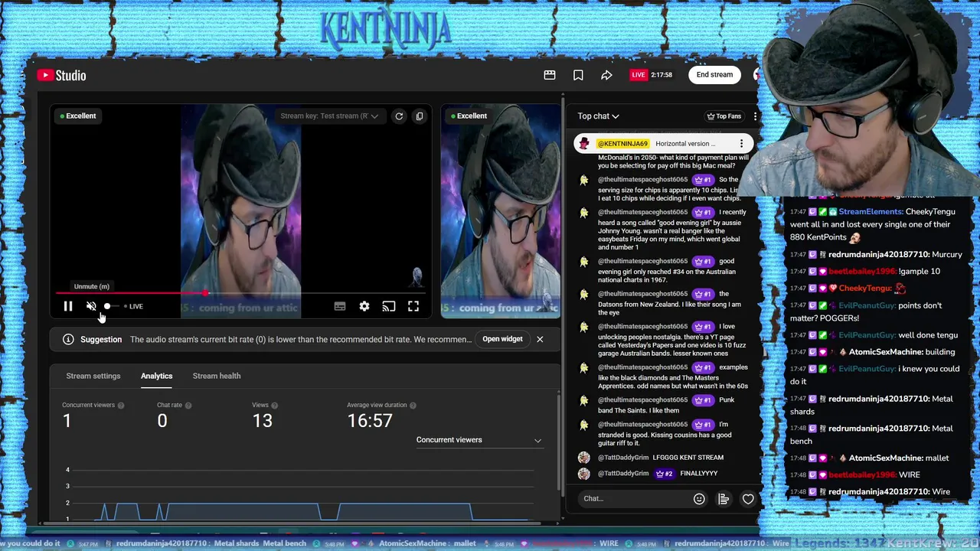Viewport: 980px width, 551px height.
Task: Toggle subtitles in the preview player
Action: [340, 306]
